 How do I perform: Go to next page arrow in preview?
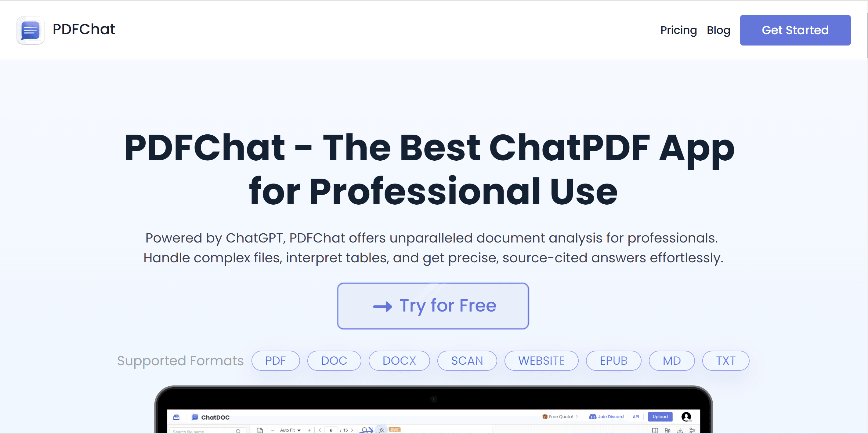tap(352, 430)
